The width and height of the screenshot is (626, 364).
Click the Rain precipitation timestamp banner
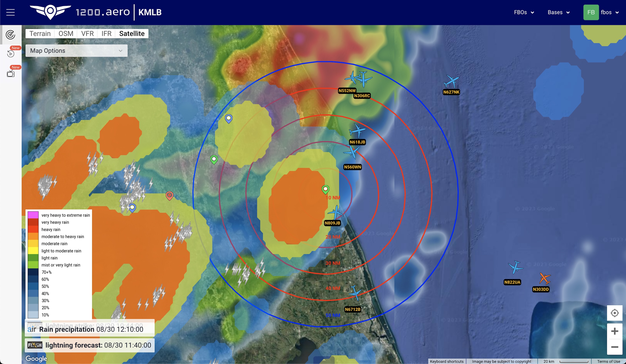click(90, 329)
